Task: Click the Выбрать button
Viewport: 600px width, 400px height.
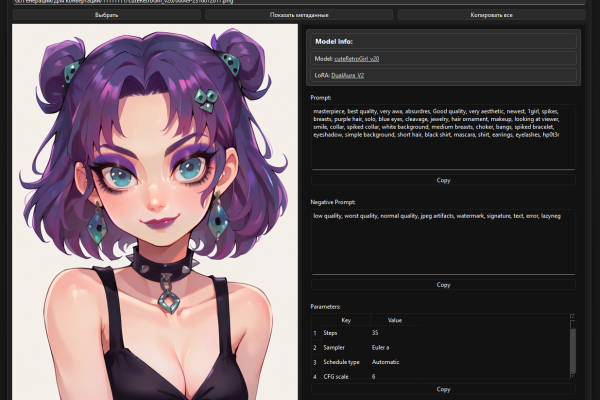Action: (107, 15)
